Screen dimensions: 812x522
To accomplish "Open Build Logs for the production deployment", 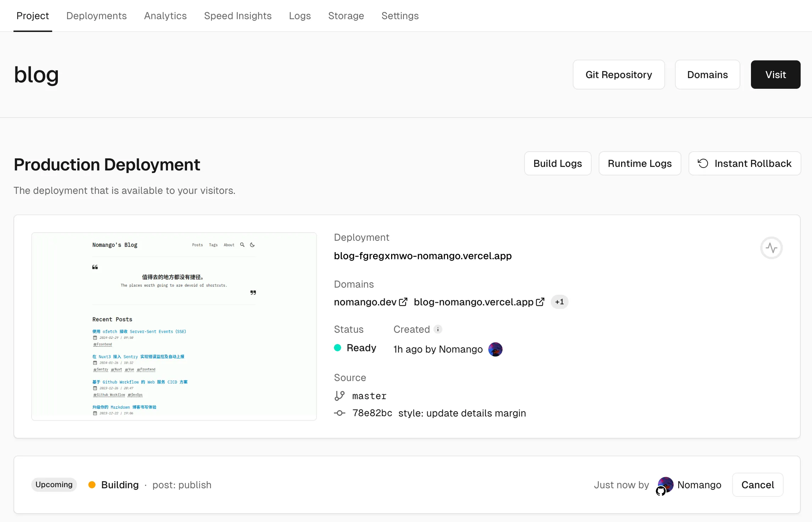I will [558, 163].
